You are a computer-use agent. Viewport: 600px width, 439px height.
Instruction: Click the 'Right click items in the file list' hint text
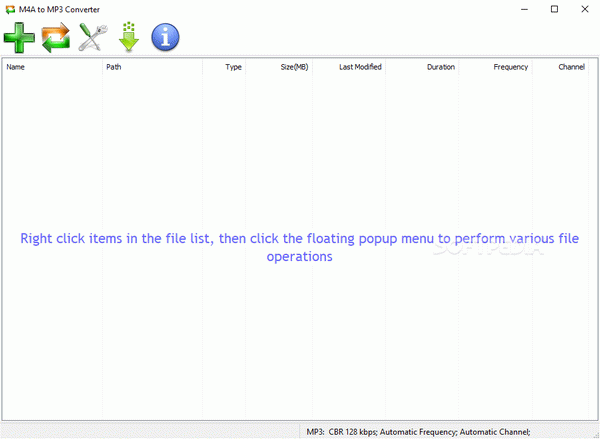[x=300, y=247]
